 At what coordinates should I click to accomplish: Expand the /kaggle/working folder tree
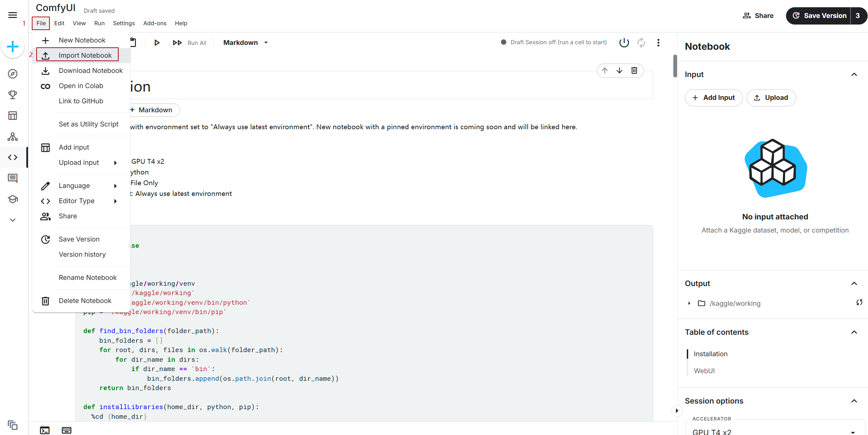689,303
